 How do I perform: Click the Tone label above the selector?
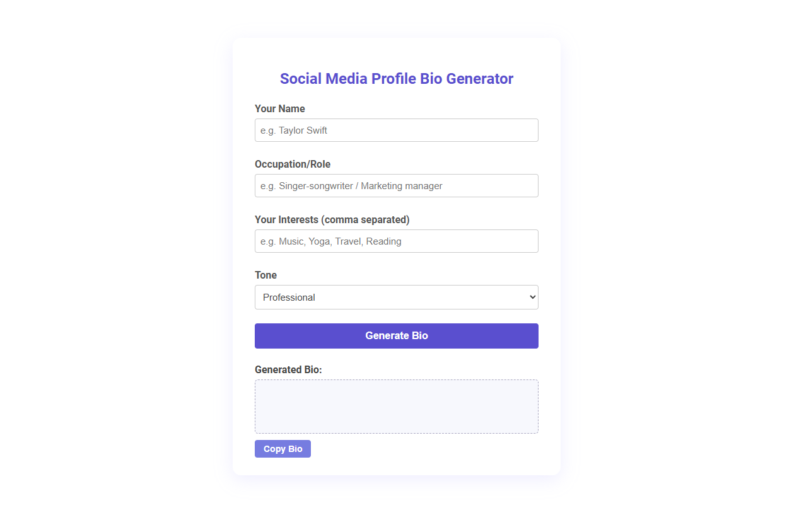(265, 275)
